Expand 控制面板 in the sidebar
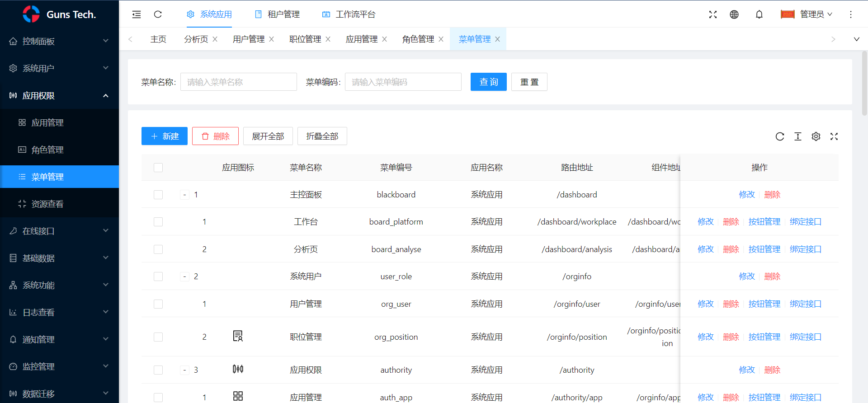The image size is (868, 403). [x=59, y=41]
